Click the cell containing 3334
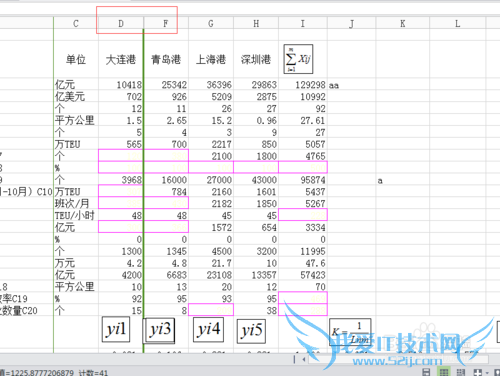Image resolution: width=500 pixels, height=376 pixels. tap(303, 227)
